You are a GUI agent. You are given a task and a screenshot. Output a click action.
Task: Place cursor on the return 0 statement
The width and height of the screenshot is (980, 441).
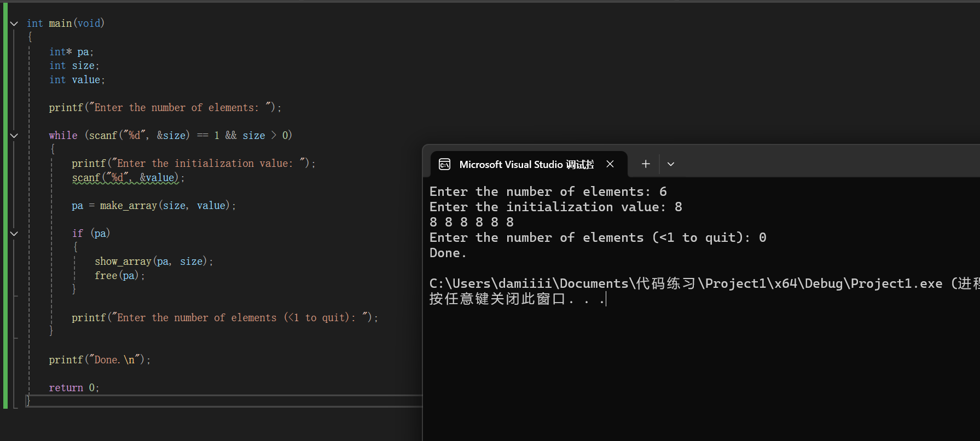(x=74, y=388)
